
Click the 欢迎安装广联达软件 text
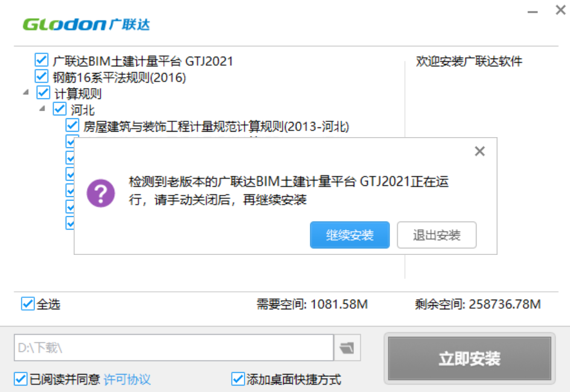coord(469,61)
